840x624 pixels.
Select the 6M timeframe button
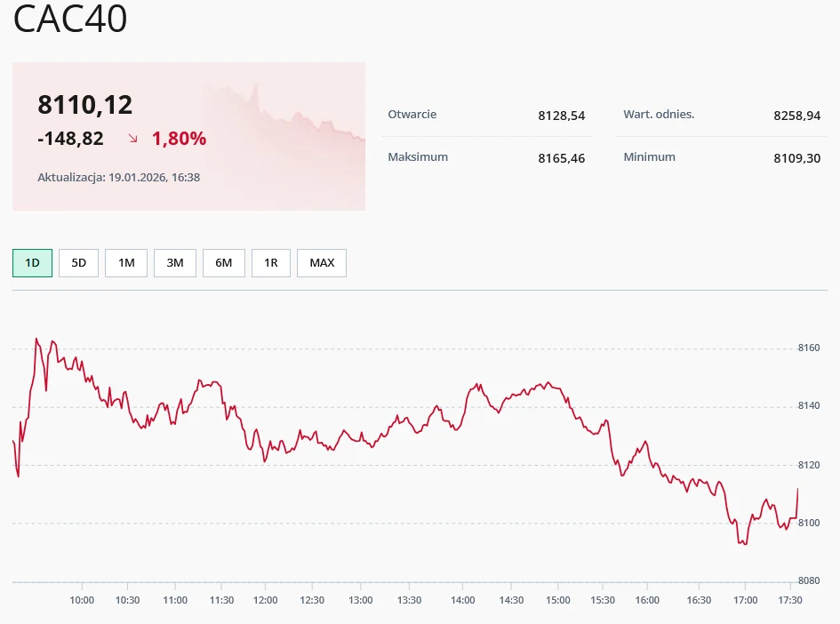pos(223,262)
